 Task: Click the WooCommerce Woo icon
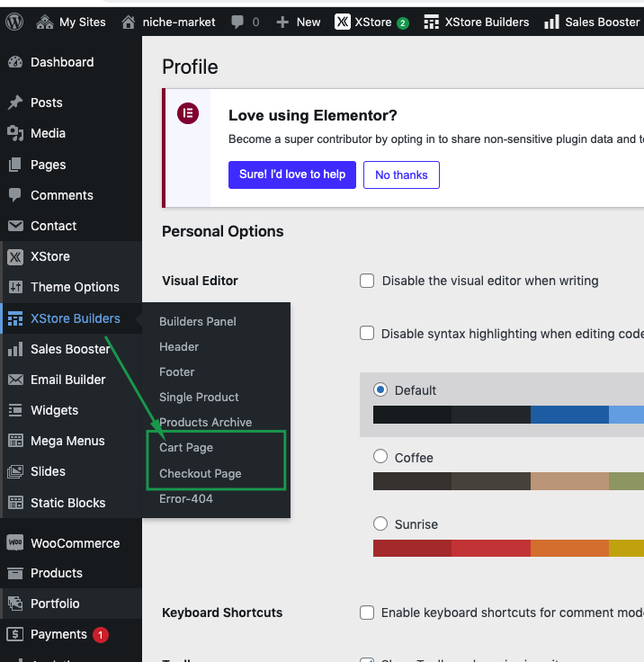pyautogui.click(x=15, y=543)
